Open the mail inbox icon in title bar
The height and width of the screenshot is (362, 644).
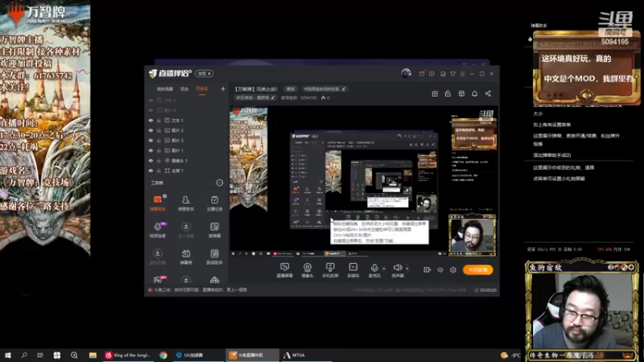point(422,74)
